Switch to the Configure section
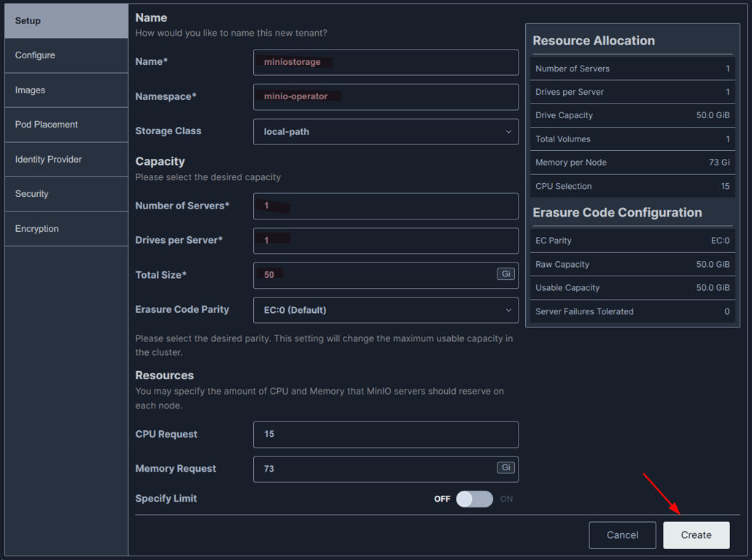752x560 pixels. [x=66, y=55]
